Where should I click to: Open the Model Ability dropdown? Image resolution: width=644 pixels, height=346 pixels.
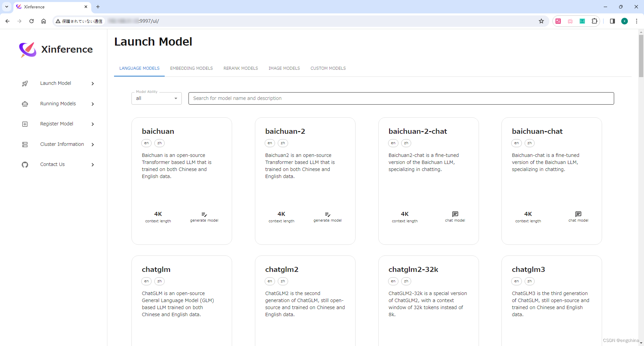[x=157, y=98]
